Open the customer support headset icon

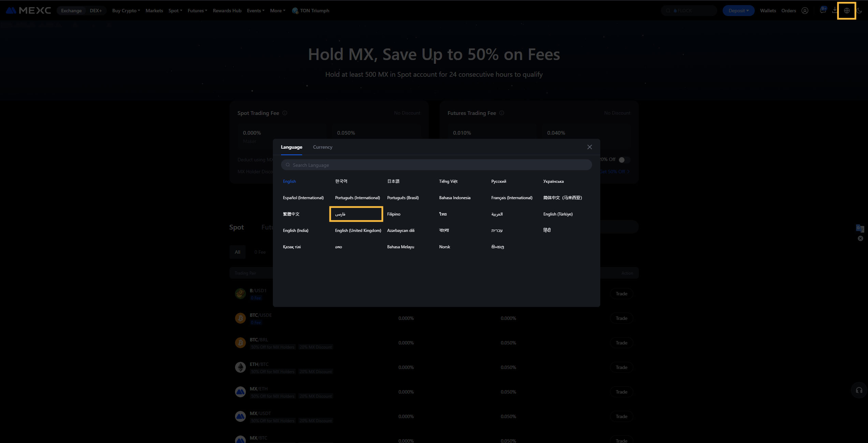tap(859, 390)
